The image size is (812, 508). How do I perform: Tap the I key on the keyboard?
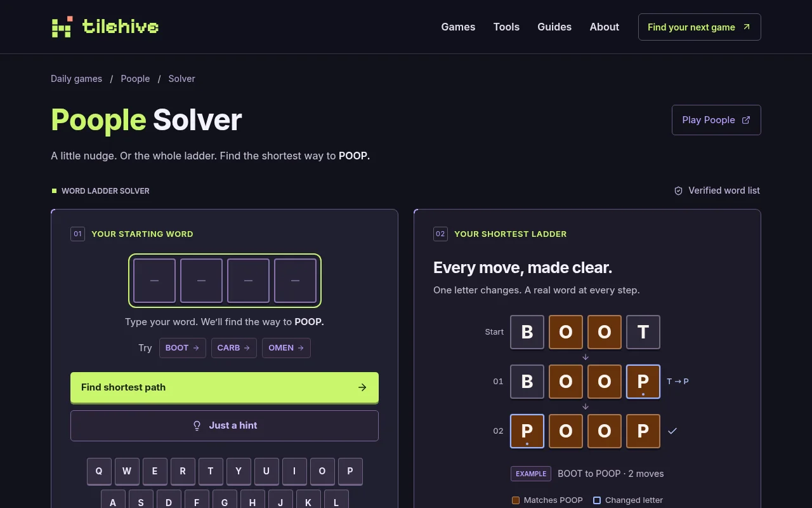[294, 471]
